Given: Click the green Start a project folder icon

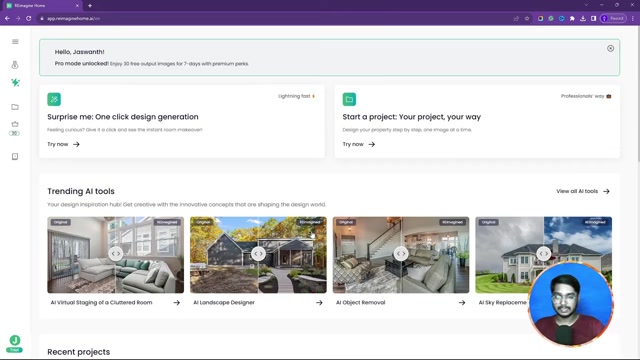Looking at the screenshot, I should [x=349, y=99].
